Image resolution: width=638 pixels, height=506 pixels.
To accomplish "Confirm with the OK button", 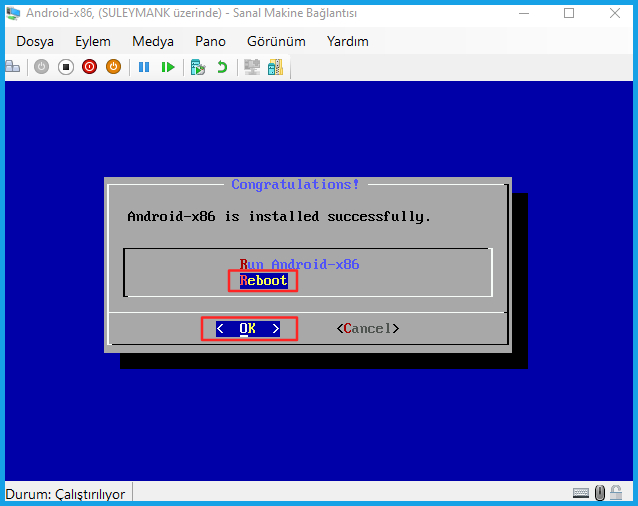I will coord(248,328).
